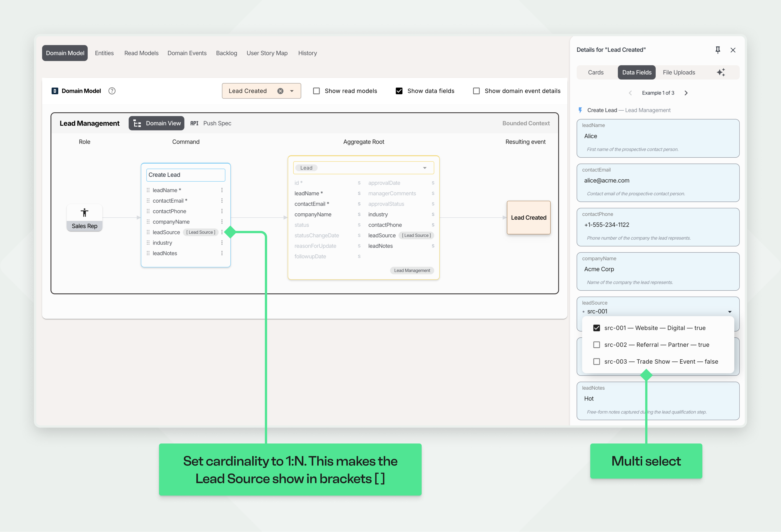781x532 pixels.
Task: Click the Domain Model D icon
Action: point(55,91)
